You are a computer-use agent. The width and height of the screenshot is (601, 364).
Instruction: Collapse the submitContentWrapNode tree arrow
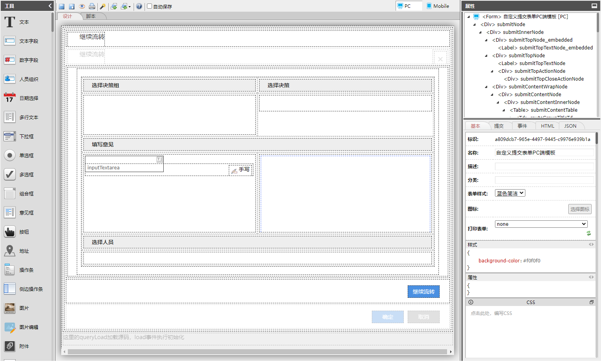[486, 87]
